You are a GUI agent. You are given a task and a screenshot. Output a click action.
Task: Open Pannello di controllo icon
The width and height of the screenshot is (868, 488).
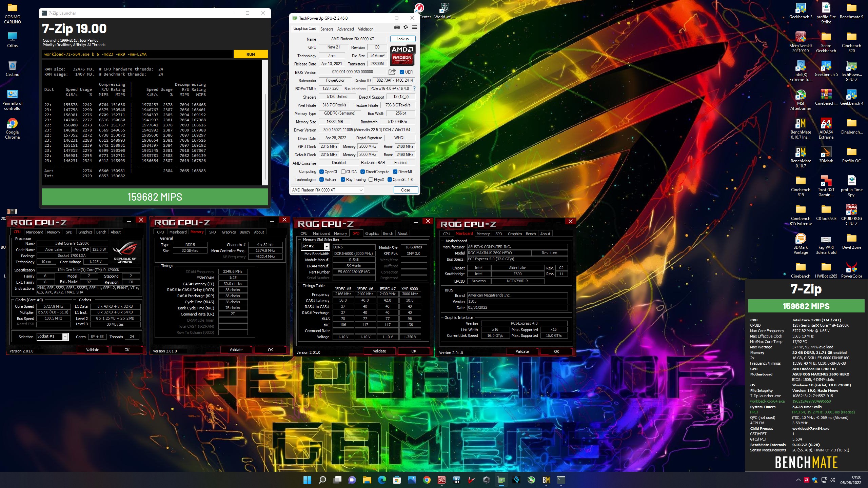coord(12,100)
